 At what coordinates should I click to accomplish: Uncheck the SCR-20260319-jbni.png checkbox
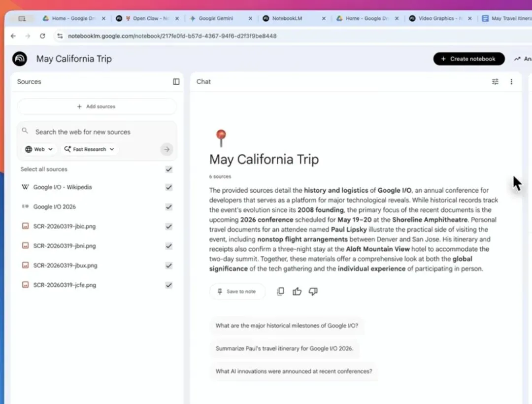click(168, 246)
